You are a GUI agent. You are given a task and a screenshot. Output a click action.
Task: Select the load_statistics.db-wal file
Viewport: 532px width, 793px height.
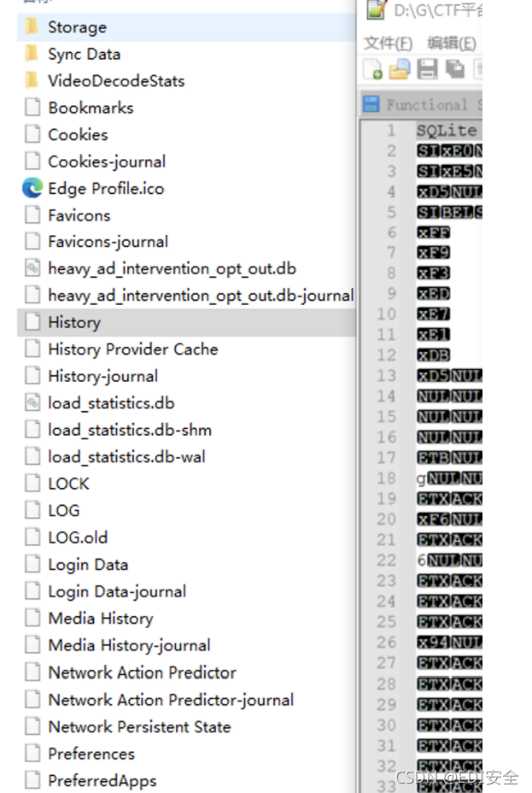[127, 456]
